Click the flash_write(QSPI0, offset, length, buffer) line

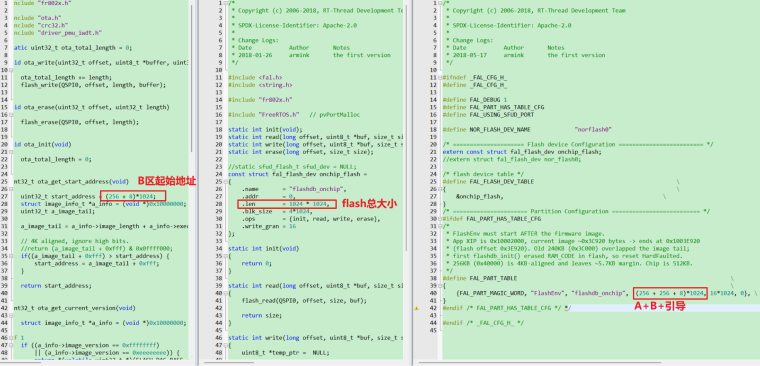coord(93,85)
